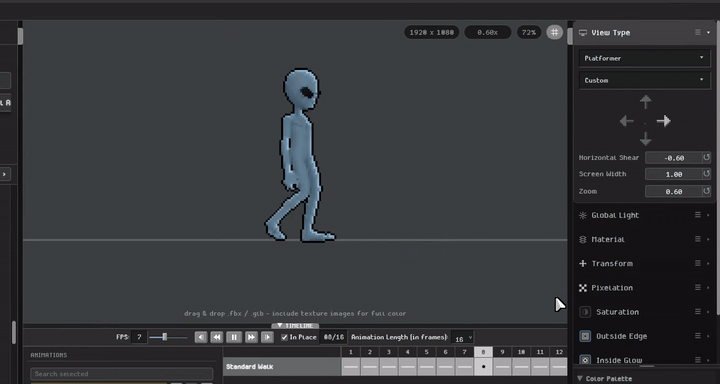720x384 pixels.
Task: Click the Transform move icon
Action: click(583, 263)
